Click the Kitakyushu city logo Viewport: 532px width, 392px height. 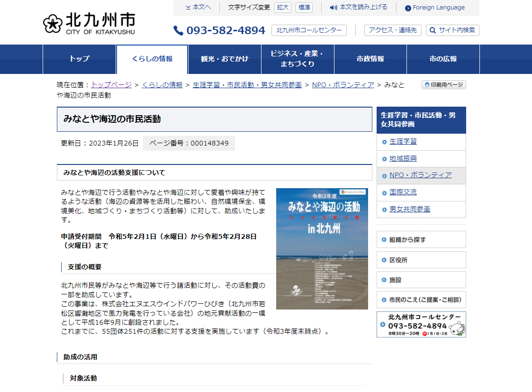coord(89,24)
